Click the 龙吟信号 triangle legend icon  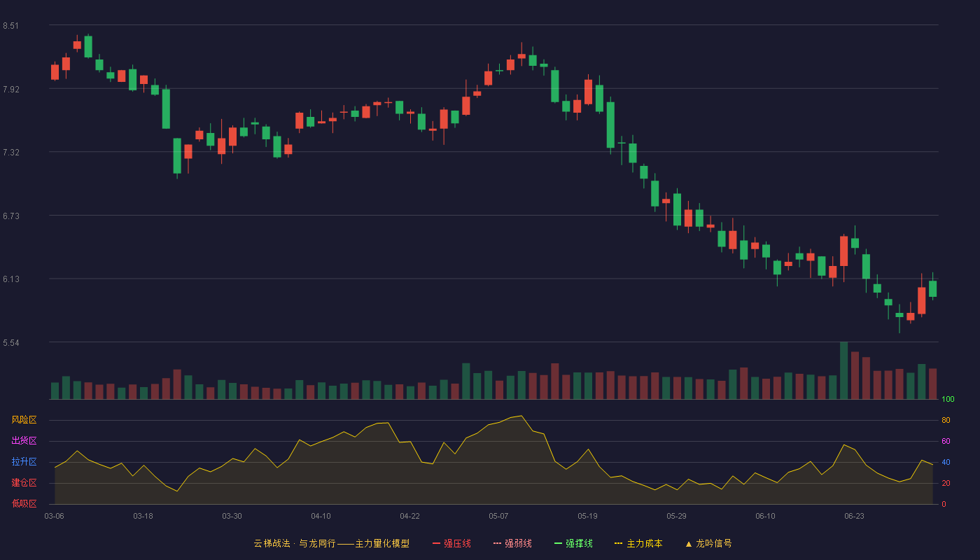689,543
